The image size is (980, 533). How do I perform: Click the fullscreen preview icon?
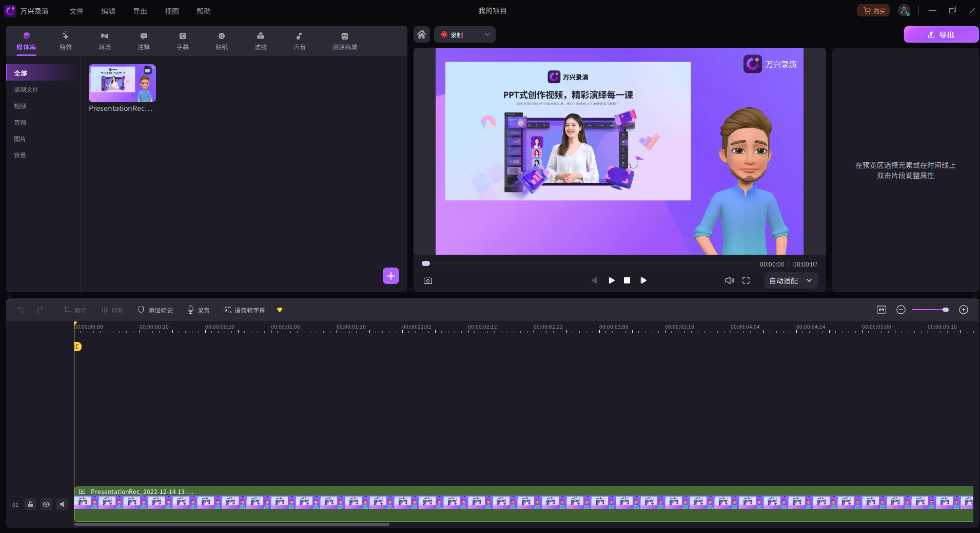point(746,280)
